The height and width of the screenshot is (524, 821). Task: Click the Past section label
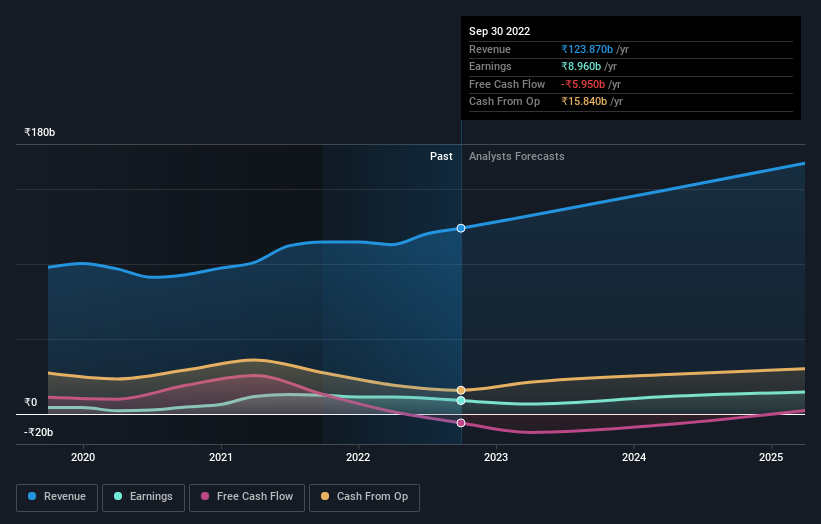tap(441, 156)
